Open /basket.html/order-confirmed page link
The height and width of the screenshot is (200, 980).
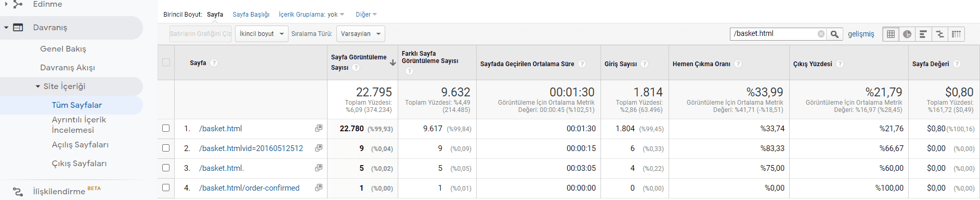[x=249, y=187]
